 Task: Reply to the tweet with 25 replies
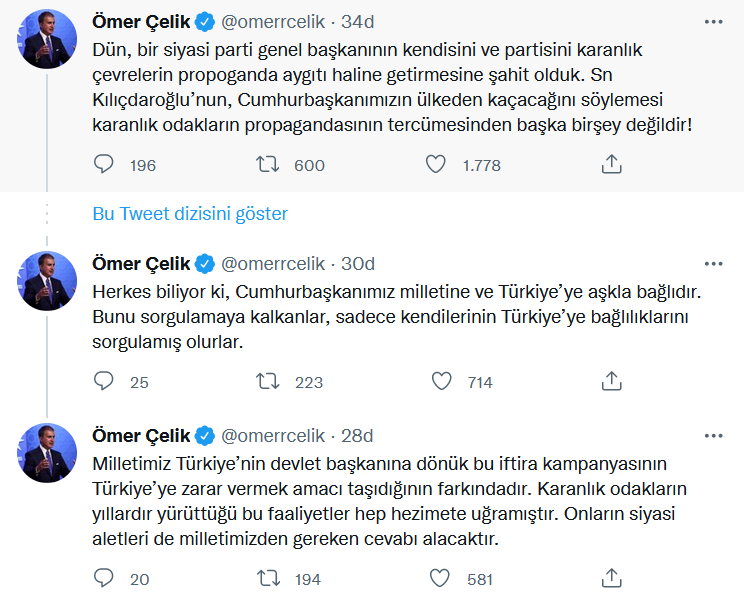click(103, 381)
